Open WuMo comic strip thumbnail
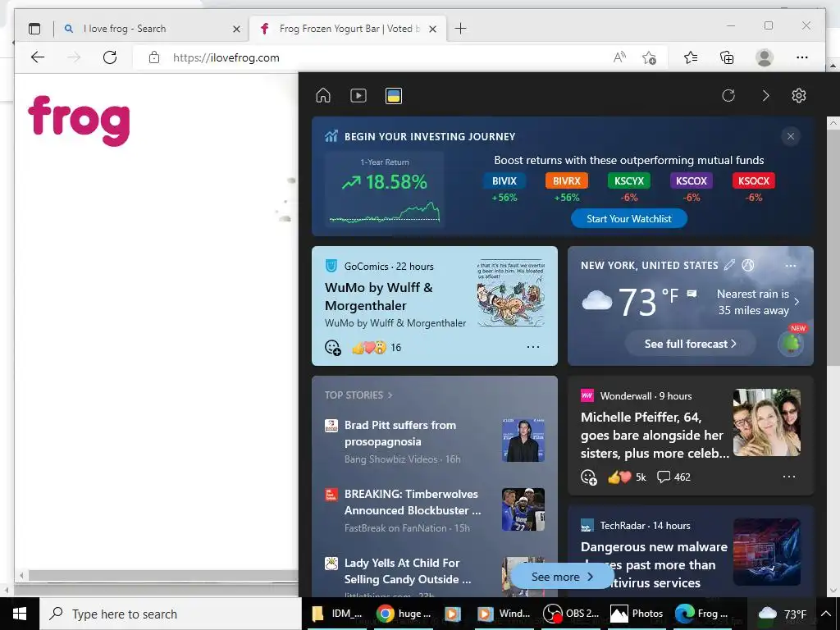The height and width of the screenshot is (630, 840). [512, 294]
